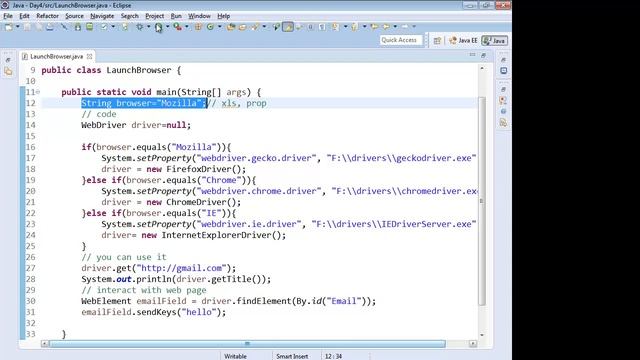Open the Project menu

pos(154,16)
